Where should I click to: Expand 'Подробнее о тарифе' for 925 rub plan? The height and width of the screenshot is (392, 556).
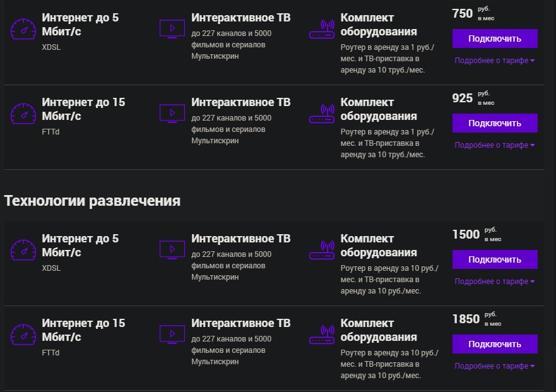tap(495, 145)
